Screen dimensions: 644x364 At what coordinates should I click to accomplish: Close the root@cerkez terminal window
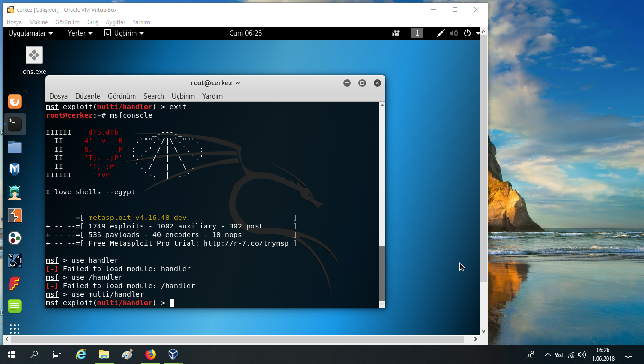coord(377,83)
